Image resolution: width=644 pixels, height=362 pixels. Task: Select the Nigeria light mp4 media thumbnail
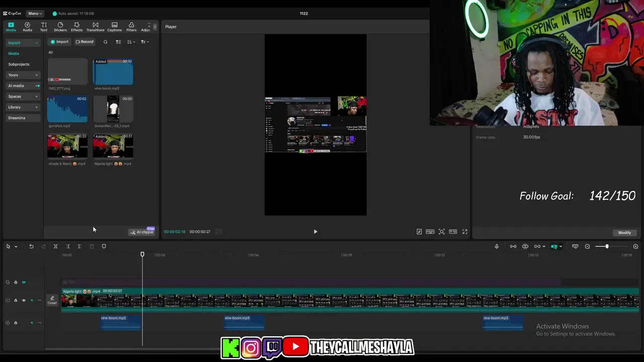click(113, 146)
